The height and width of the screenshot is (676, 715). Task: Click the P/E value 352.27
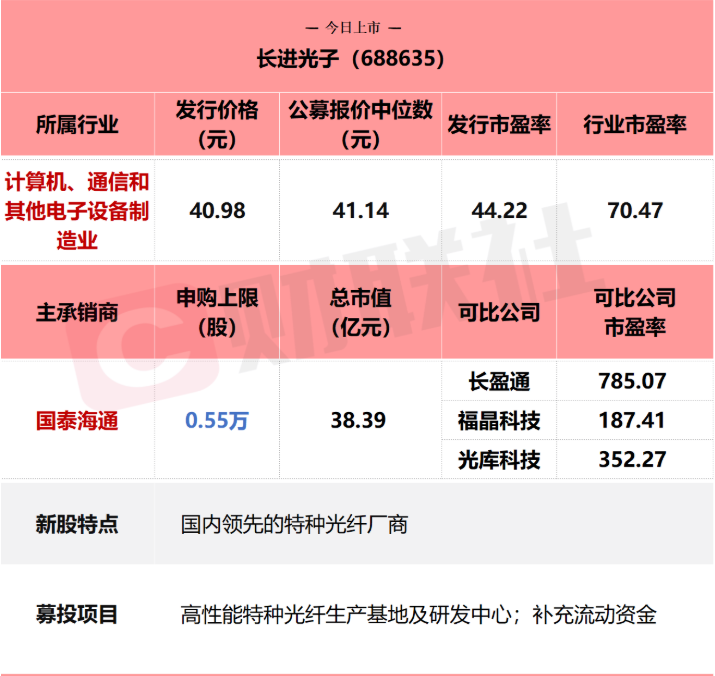pos(632,460)
